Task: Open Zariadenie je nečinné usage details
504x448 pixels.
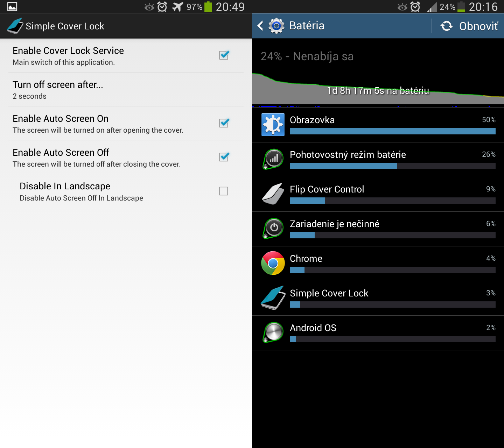Action: coord(378,229)
